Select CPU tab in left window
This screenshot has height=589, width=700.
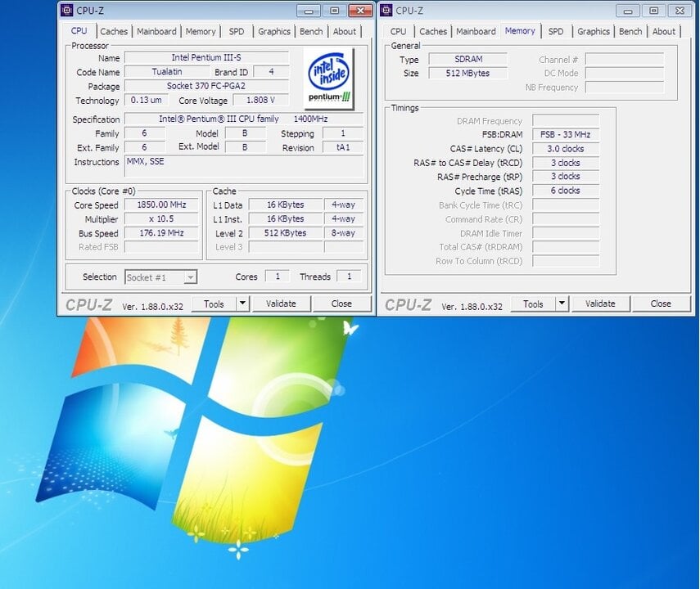click(79, 30)
